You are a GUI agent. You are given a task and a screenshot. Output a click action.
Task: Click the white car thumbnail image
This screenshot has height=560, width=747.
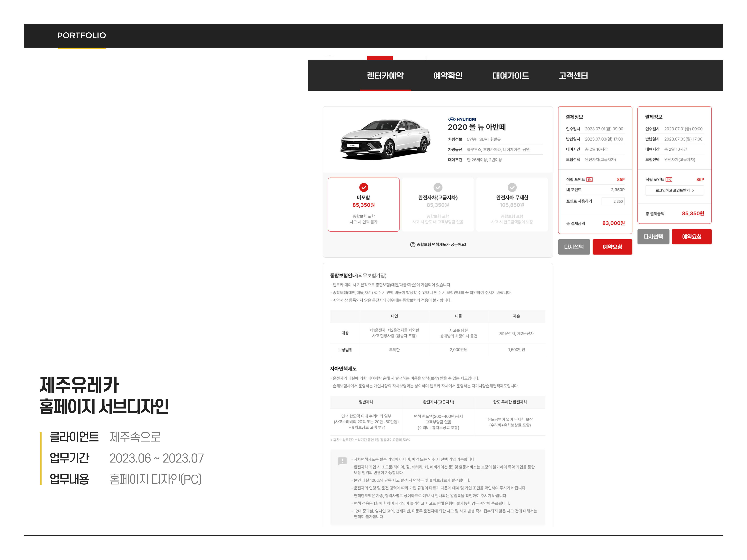pos(386,139)
